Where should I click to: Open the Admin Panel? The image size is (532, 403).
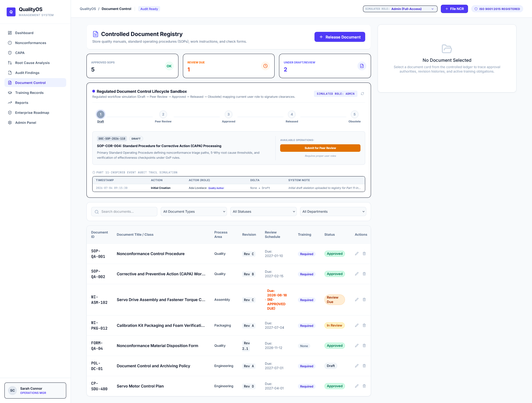pos(35,123)
